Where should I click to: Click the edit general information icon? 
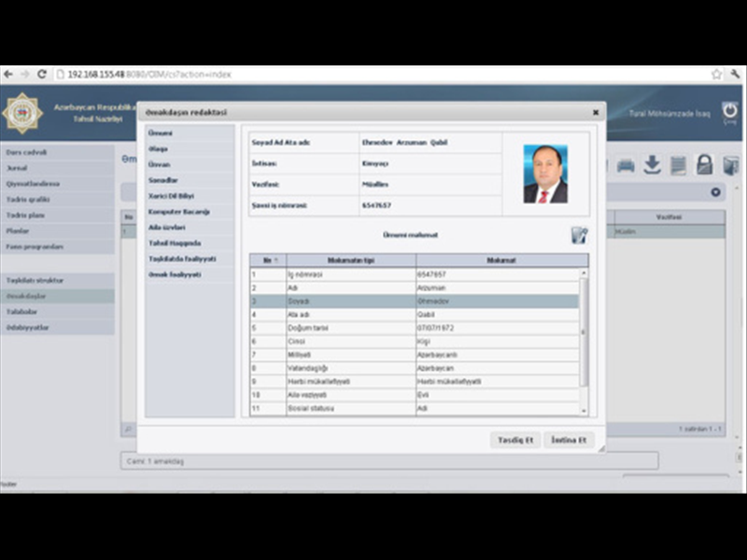(579, 235)
